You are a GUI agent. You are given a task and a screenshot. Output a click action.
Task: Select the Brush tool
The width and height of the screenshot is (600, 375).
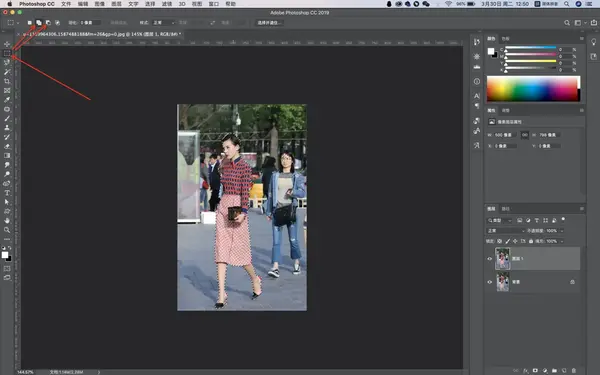[x=7, y=118]
